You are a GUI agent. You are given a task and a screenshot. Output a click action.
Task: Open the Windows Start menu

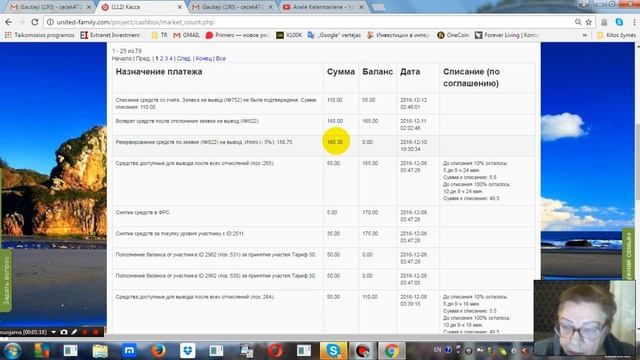tap(12, 351)
